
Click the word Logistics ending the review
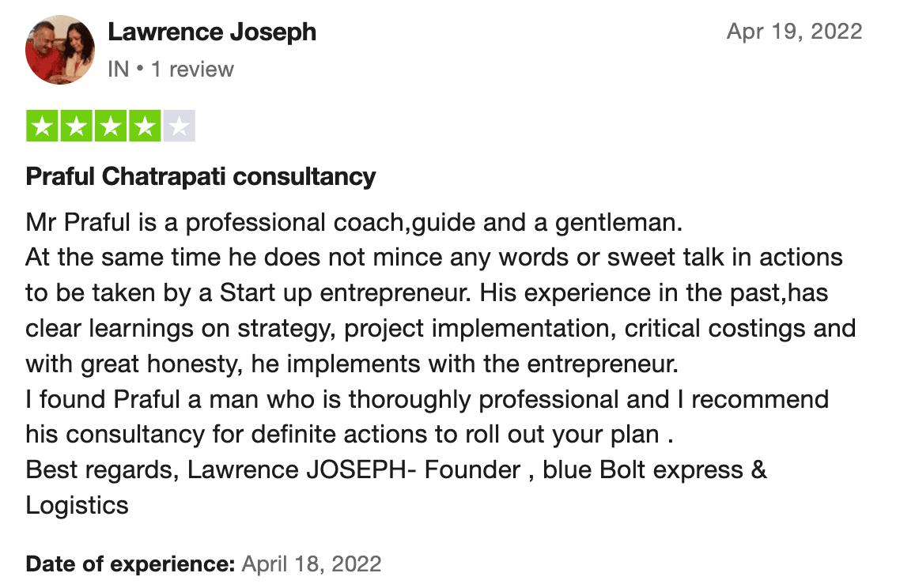click(77, 505)
